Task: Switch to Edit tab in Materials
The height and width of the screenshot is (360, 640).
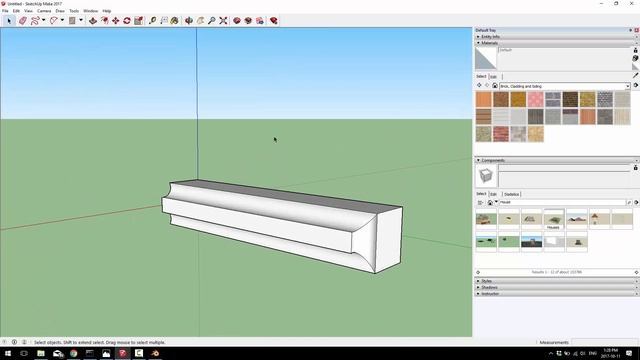Action: coord(493,77)
